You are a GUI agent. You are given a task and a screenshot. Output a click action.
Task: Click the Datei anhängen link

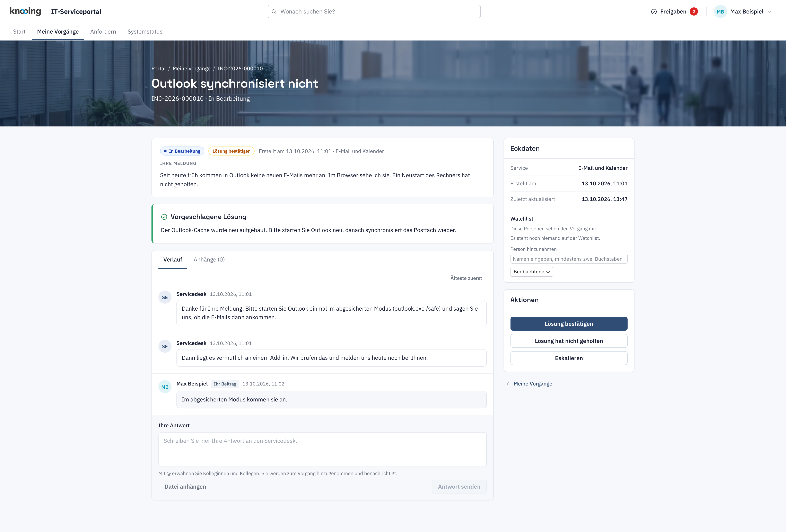(x=185, y=487)
